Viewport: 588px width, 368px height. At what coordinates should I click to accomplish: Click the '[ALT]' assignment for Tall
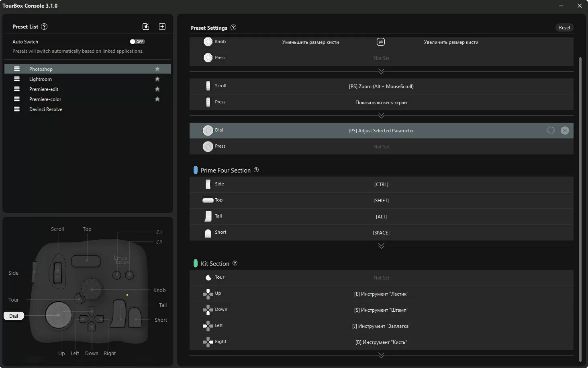click(x=381, y=216)
